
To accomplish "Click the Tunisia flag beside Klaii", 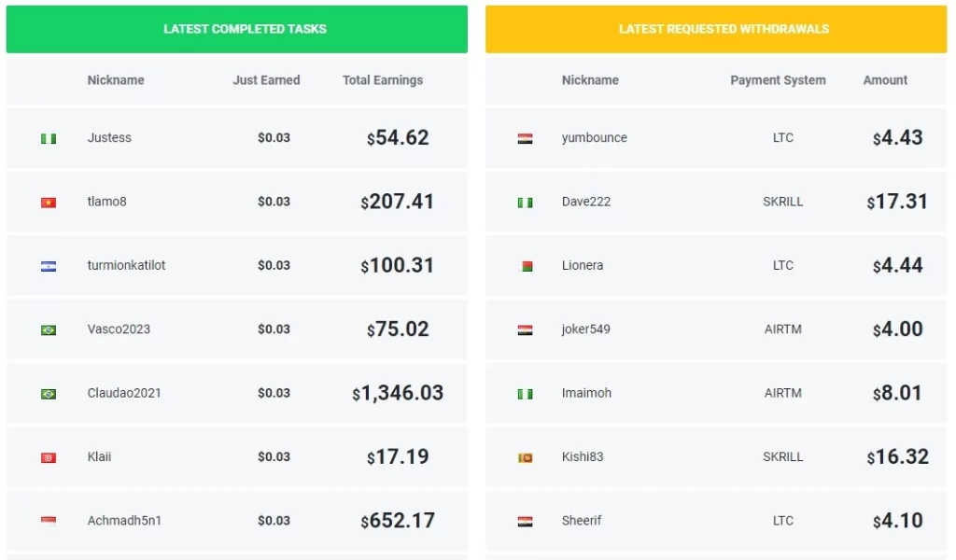I will 49,457.
